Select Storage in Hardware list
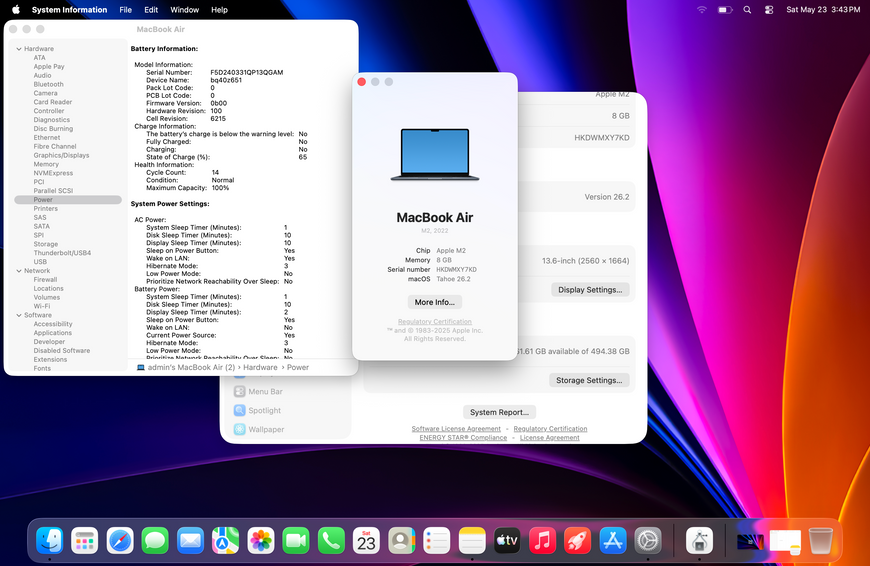This screenshot has height=566, width=870. coord(45,244)
